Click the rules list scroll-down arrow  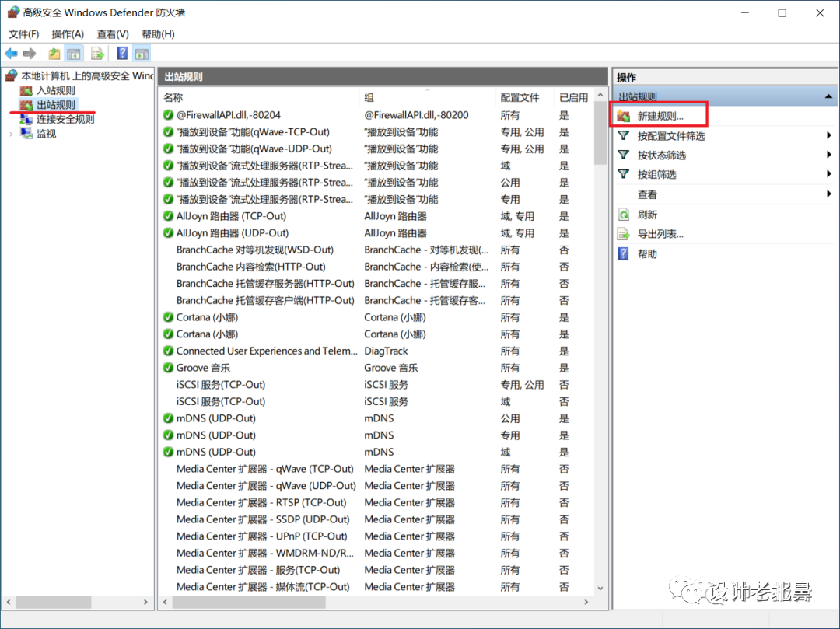600,588
